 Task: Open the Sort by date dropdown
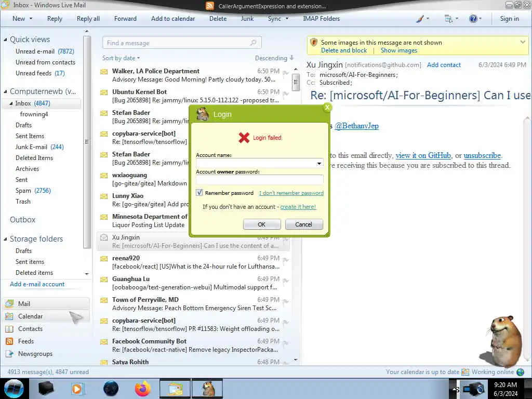121,58
